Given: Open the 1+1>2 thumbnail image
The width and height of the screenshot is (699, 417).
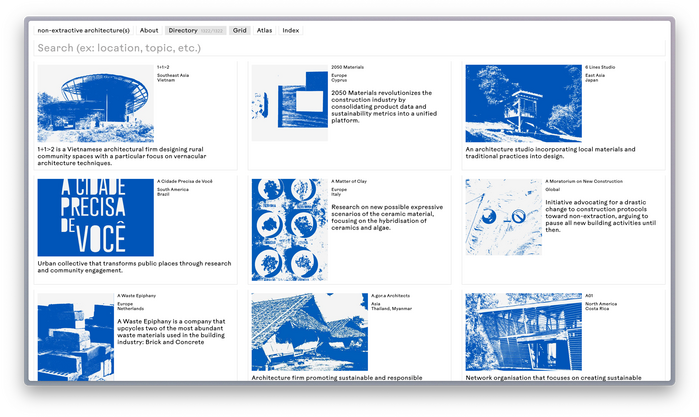Looking at the screenshot, I should tap(95, 103).
